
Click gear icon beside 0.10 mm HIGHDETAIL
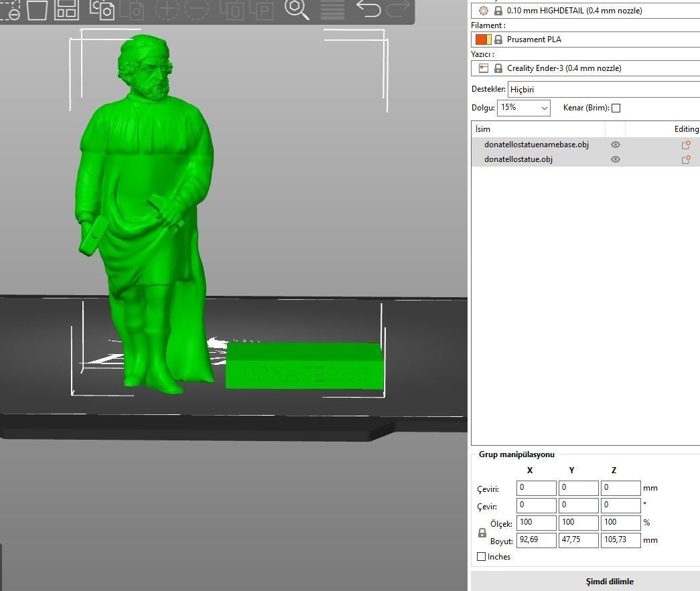(484, 11)
